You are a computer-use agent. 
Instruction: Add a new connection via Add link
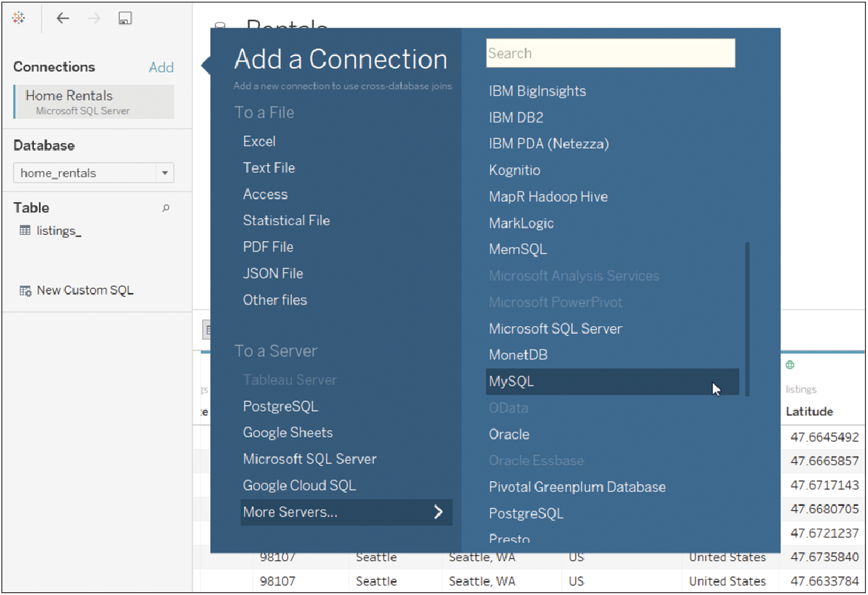tap(161, 67)
